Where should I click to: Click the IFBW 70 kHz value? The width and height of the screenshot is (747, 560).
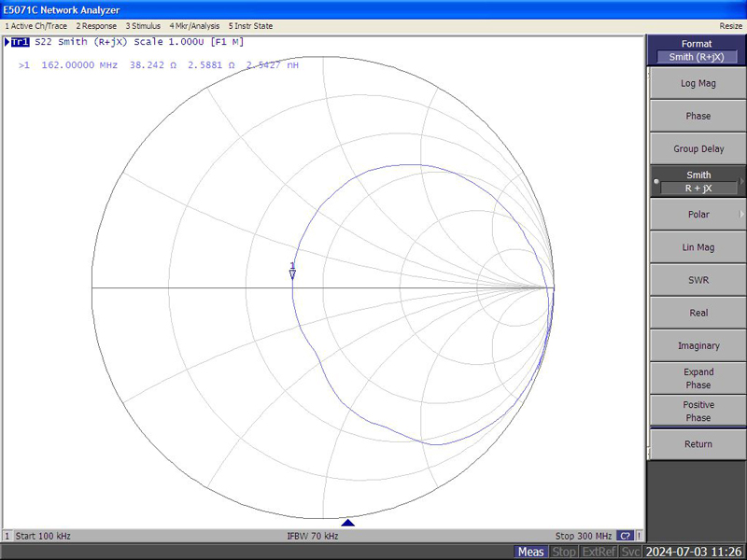313,536
